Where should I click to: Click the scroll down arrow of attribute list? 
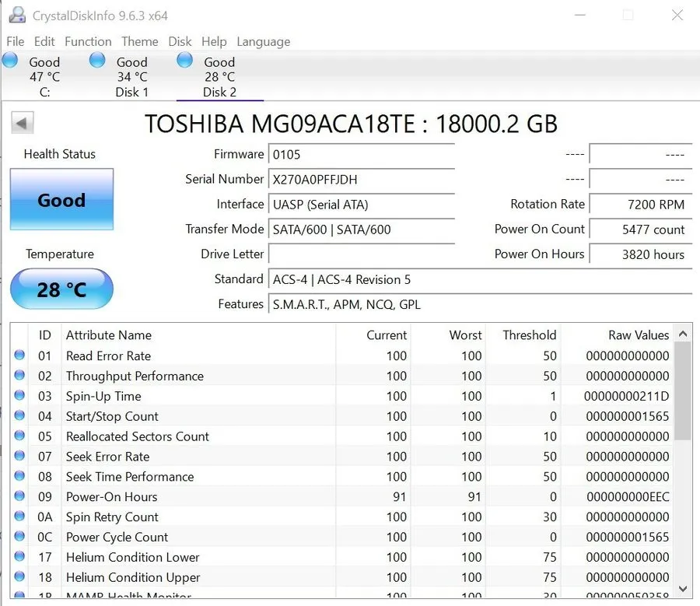683,589
